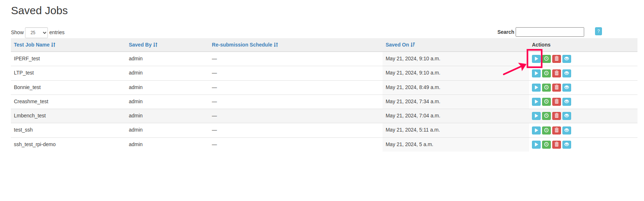View Bonnie_test details with eye icon
This screenshot has height=201, width=644.
pyautogui.click(x=566, y=88)
